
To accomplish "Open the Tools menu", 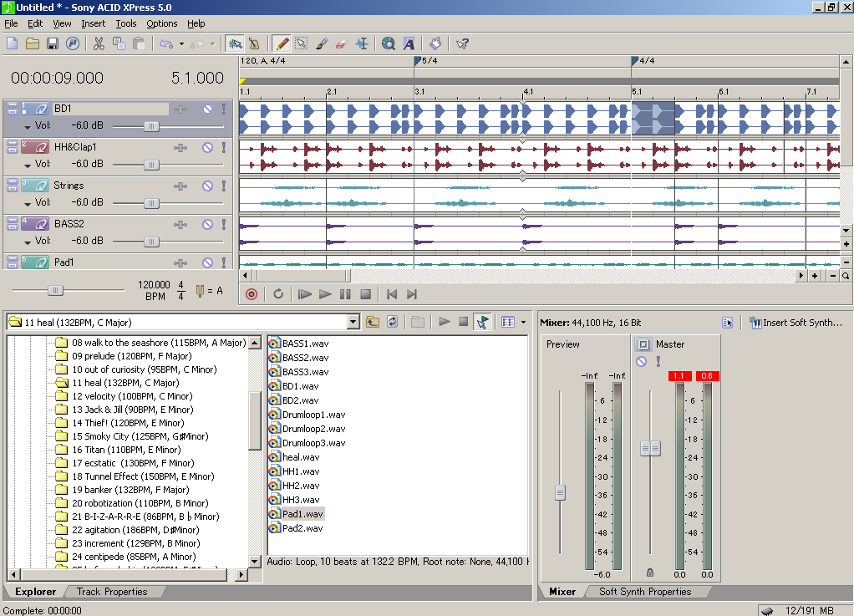I will pyautogui.click(x=126, y=23).
